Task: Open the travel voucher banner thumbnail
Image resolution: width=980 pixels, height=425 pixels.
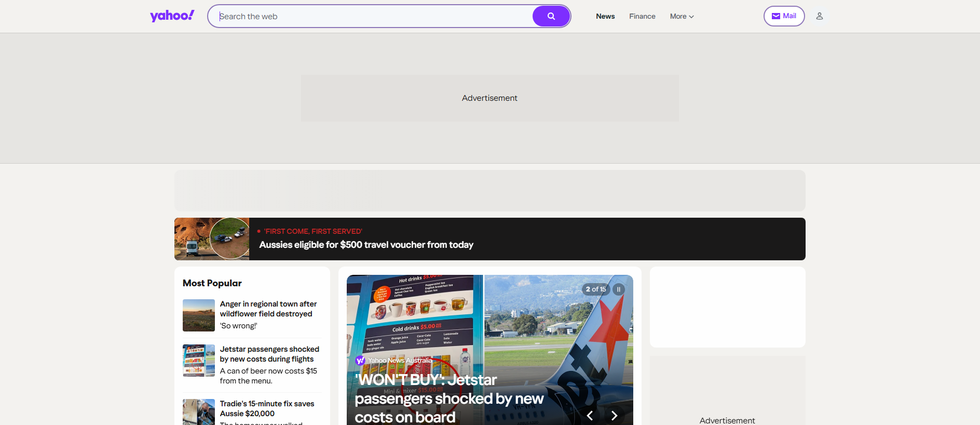Action: pos(212,239)
